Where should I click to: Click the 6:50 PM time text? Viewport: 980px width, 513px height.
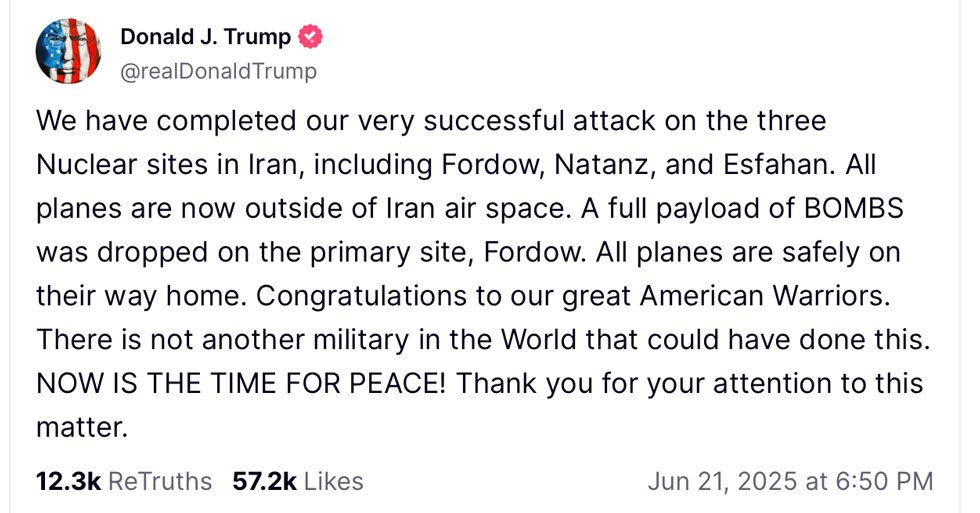[x=884, y=482]
